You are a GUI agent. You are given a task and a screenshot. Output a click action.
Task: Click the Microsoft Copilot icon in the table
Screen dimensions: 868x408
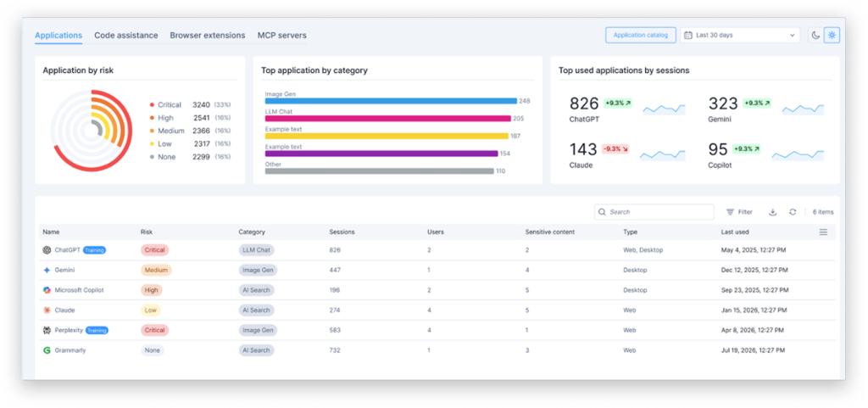click(47, 290)
